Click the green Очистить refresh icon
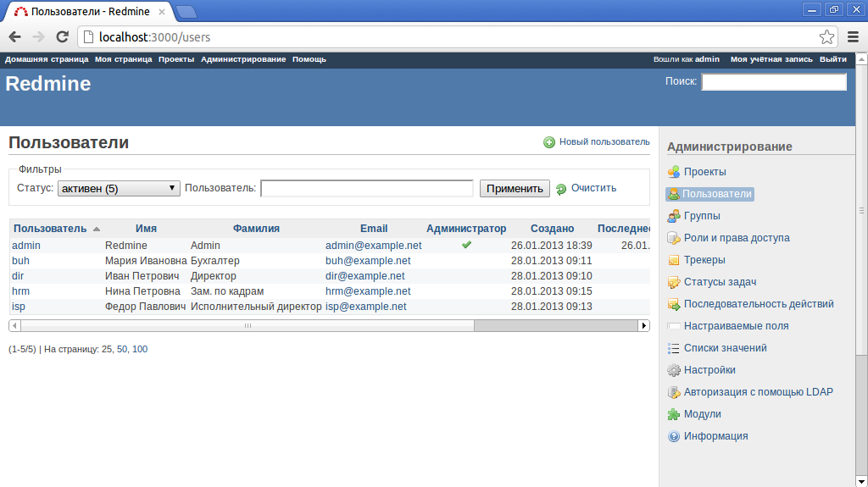This screenshot has width=868, height=487. tap(561, 189)
